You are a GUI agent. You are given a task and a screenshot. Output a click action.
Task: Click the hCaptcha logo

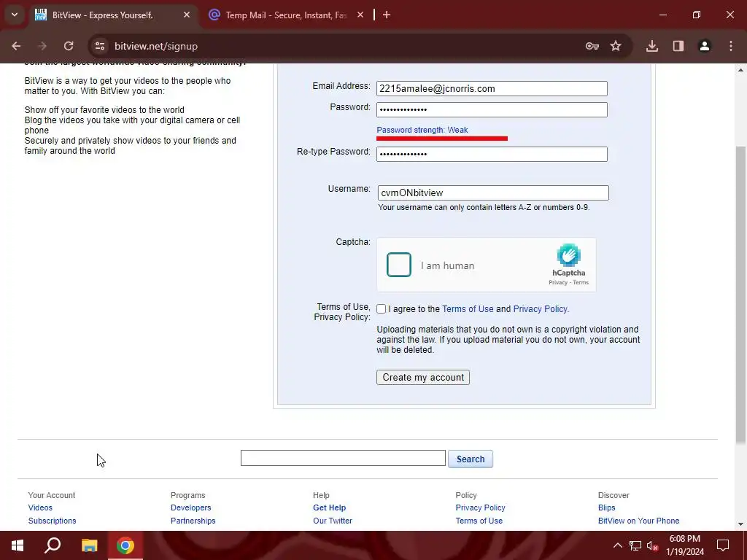(569, 255)
